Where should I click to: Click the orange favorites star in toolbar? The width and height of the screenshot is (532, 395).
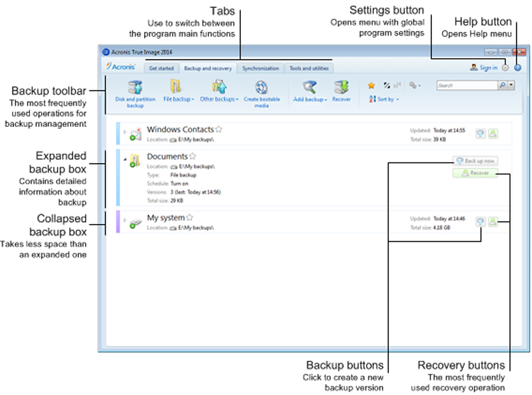pyautogui.click(x=371, y=85)
